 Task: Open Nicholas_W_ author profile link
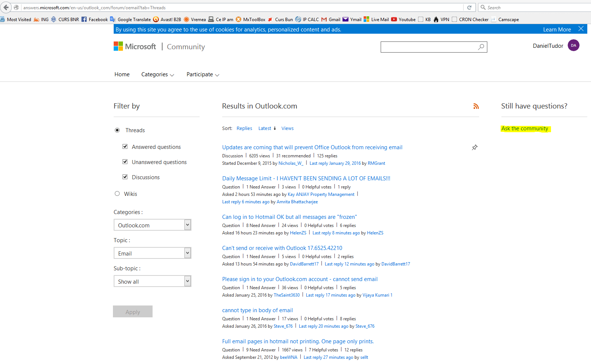[x=291, y=163]
